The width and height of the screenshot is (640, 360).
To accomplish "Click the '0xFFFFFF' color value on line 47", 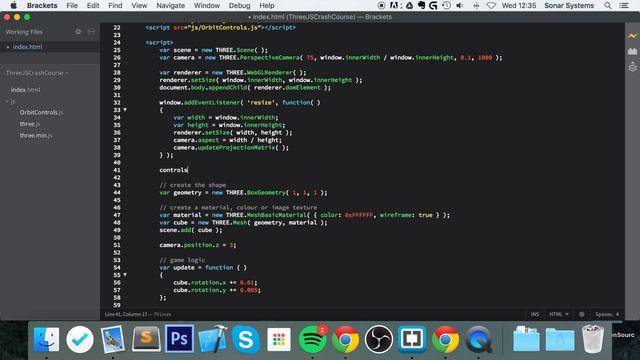I will pos(359,215).
